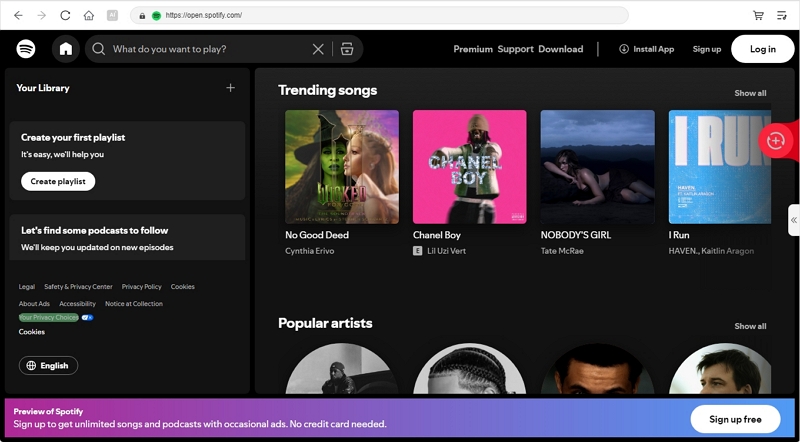Open the English language selector
This screenshot has width=800, height=442.
[x=48, y=365]
